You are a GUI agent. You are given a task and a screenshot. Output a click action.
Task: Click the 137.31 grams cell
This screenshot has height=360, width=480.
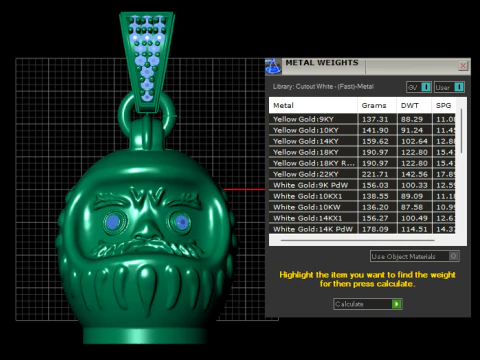pyautogui.click(x=377, y=119)
